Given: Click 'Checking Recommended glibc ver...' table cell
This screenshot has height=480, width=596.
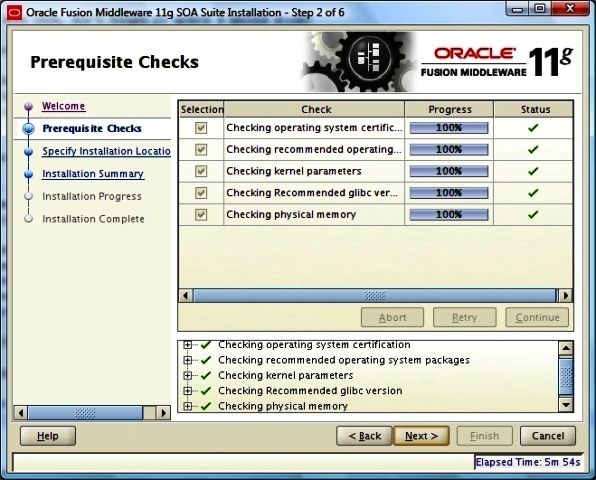Looking at the screenshot, I should [x=314, y=193].
